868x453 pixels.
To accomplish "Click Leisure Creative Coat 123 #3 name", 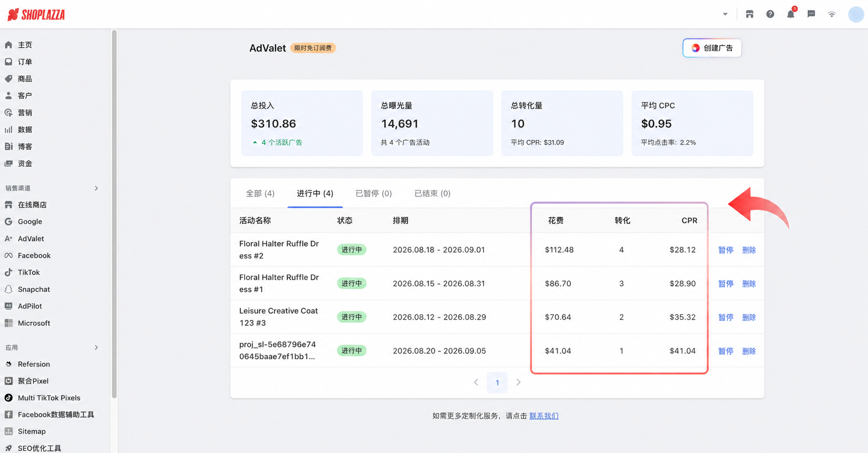I will tap(279, 317).
